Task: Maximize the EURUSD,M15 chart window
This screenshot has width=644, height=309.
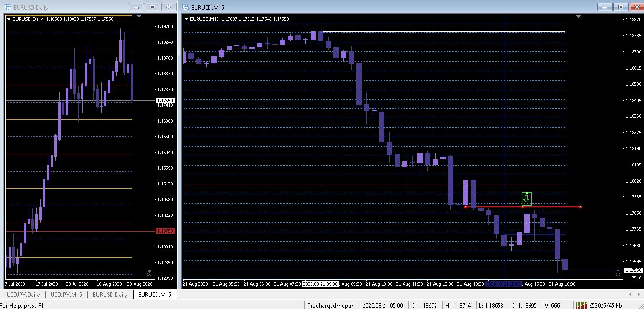Action: click(x=621, y=7)
